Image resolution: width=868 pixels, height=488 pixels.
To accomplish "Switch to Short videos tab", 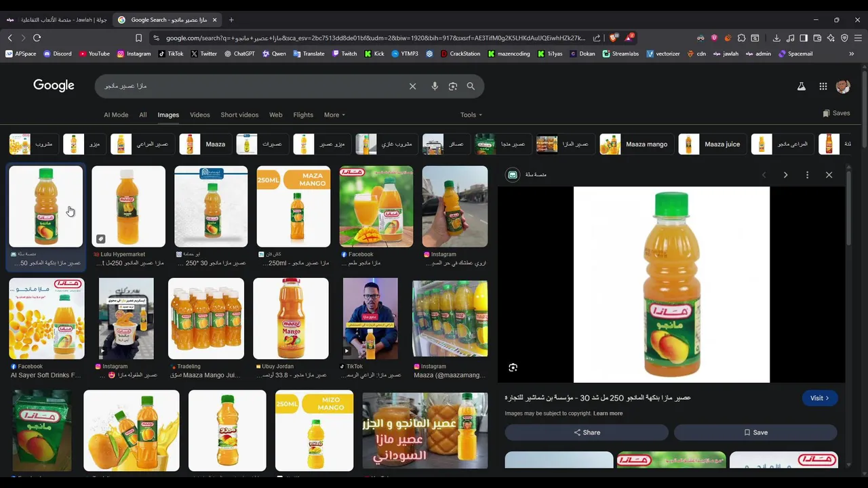I will [239, 115].
